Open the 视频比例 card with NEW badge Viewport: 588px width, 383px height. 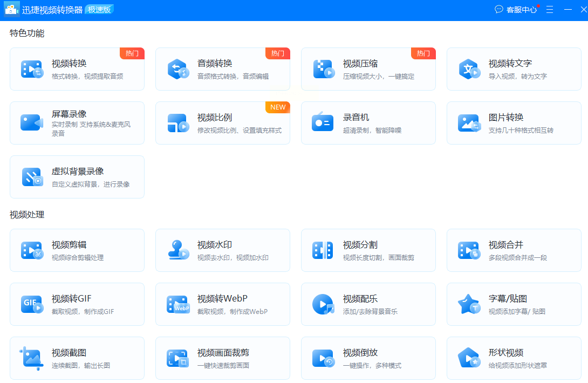223,123
